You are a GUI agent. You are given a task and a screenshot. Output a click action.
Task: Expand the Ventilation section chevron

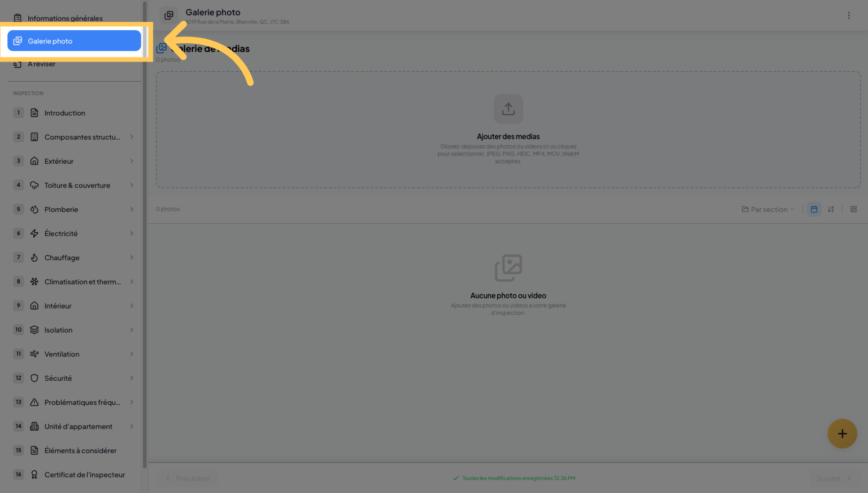tap(132, 354)
